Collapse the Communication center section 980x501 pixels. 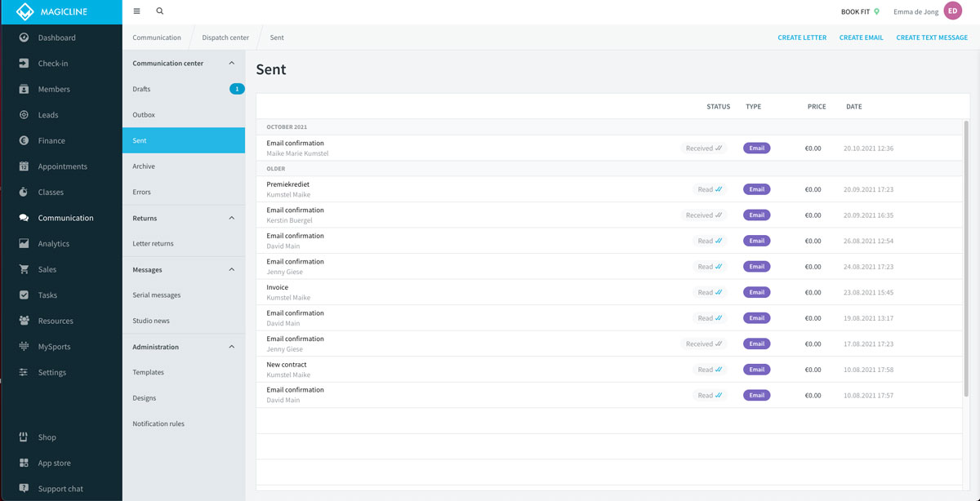231,64
